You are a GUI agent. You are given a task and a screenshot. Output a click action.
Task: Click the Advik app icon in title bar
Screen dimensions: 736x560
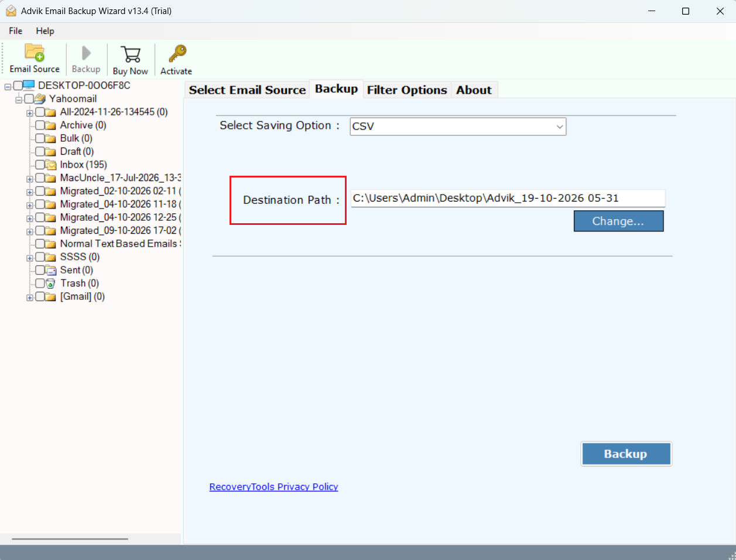[11, 11]
